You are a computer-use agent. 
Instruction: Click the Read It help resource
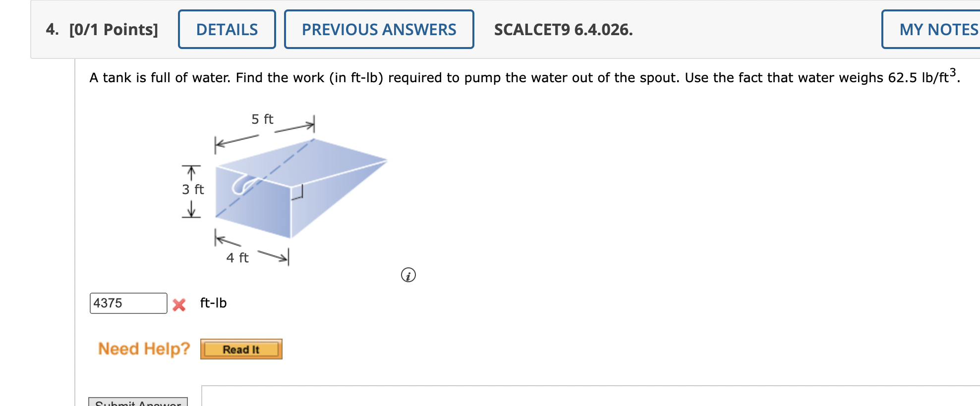click(x=241, y=349)
